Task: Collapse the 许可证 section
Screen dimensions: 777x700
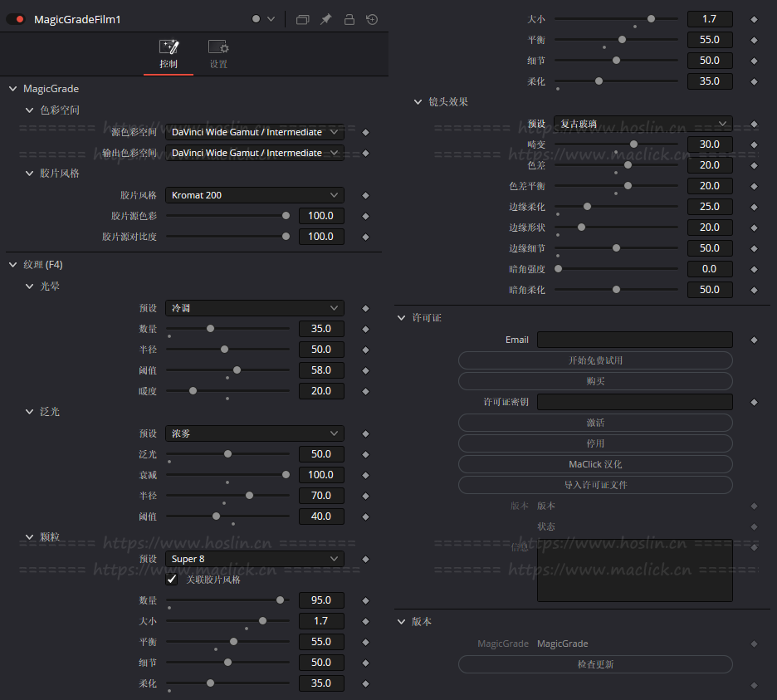Action: [402, 318]
